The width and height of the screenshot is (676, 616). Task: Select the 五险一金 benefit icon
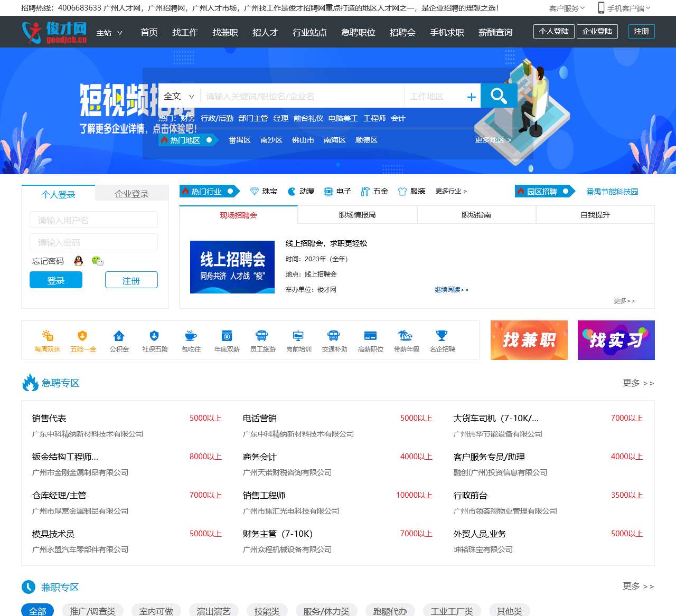pyautogui.click(x=83, y=336)
